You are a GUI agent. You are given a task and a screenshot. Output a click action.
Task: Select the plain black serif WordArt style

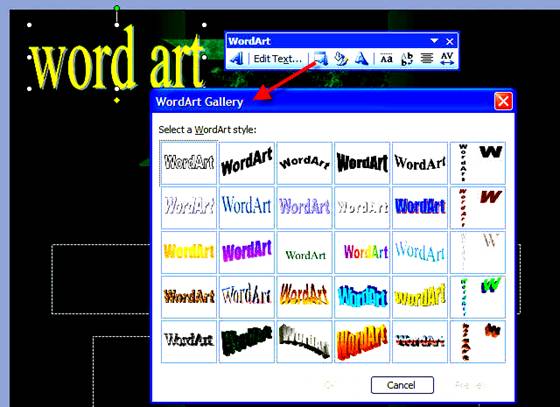point(420,163)
